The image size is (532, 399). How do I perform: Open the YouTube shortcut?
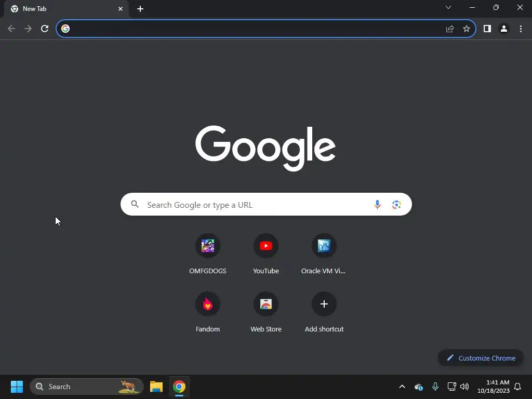266,254
